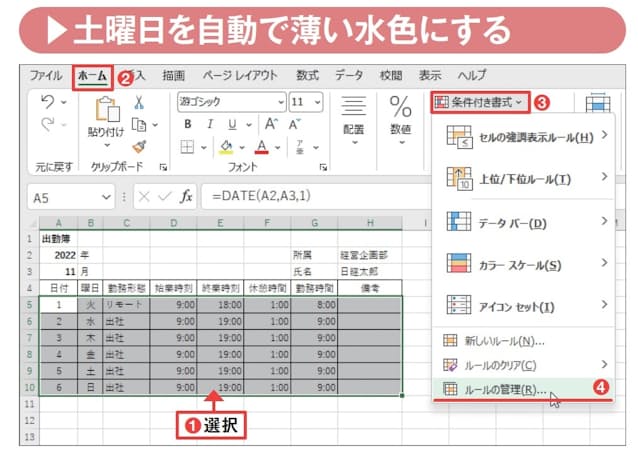638x451 pixels.
Task: Open the borders dropdown arrow
Action: [x=203, y=147]
